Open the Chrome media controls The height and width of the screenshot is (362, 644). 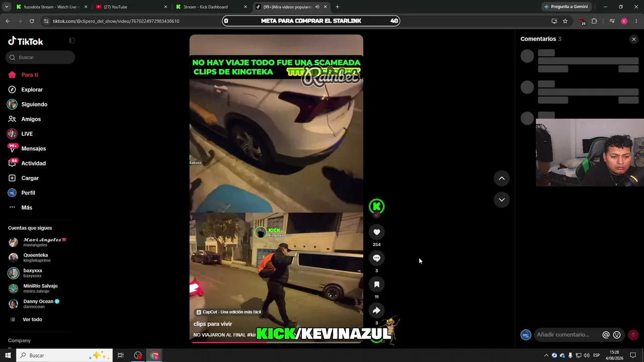[x=612, y=21]
